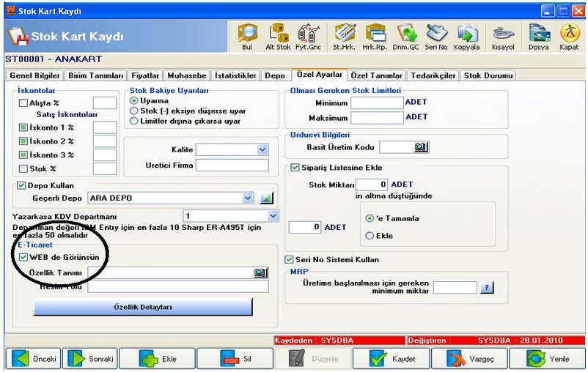Screen dimensions: 588x372
Task: Go to next record with Sonraki
Action: coord(90,359)
